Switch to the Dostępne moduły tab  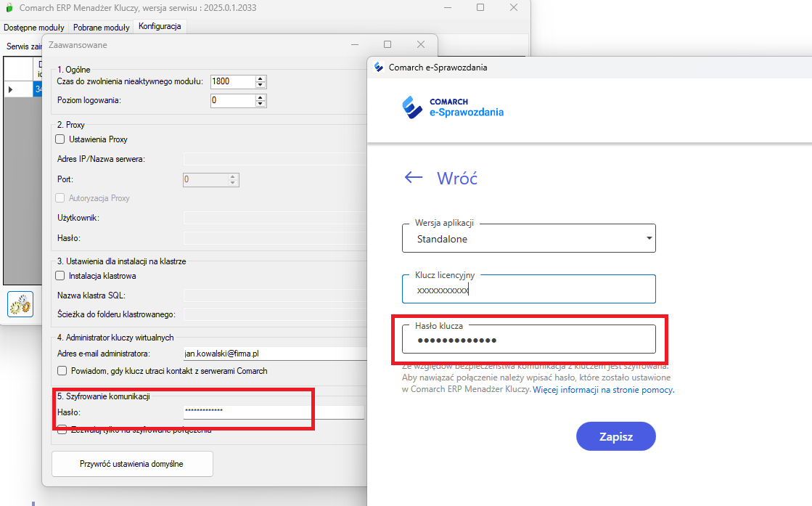point(34,28)
